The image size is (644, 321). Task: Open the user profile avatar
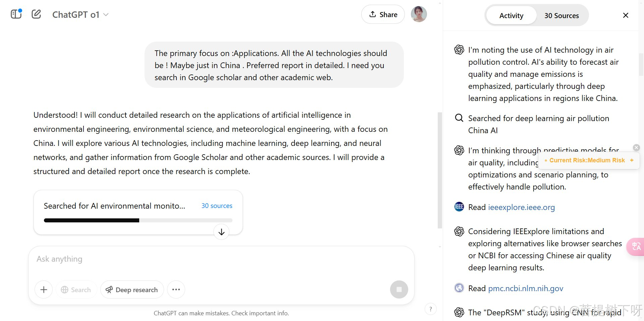click(419, 14)
